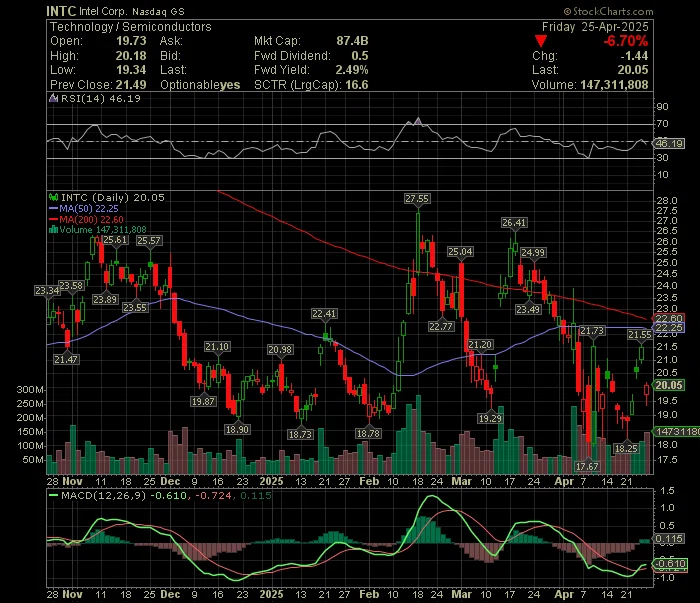This screenshot has width=700, height=603.
Task: Click the 25.61 price label
Action: [115, 240]
